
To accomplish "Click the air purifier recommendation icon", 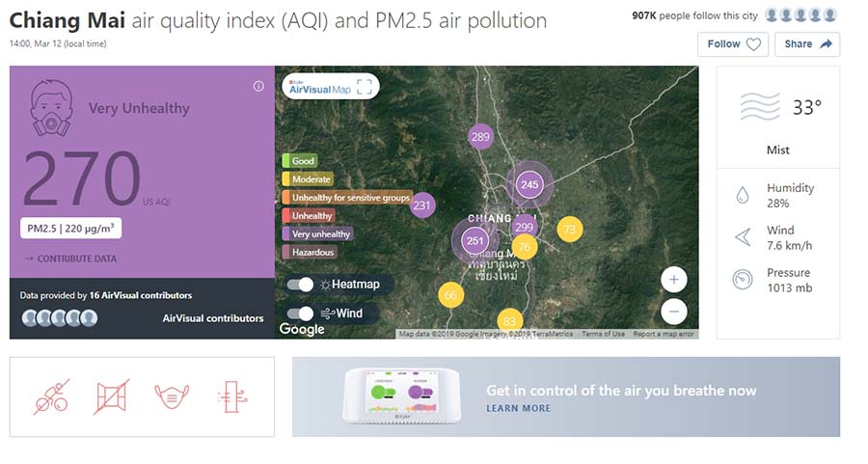I will click(x=232, y=397).
